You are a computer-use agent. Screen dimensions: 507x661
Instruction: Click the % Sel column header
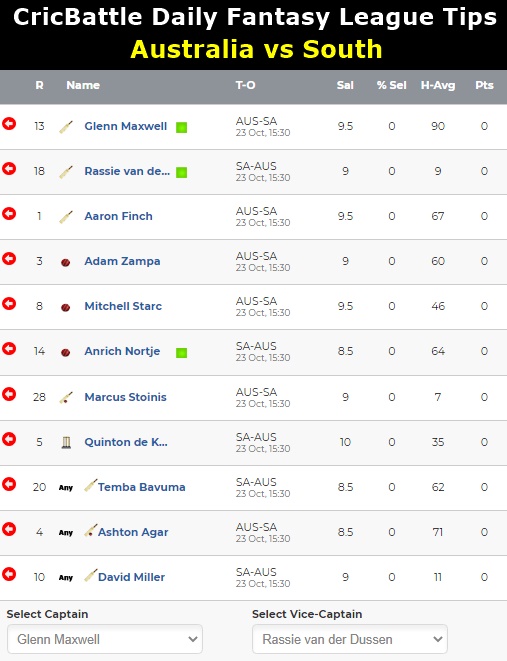pyautogui.click(x=392, y=85)
